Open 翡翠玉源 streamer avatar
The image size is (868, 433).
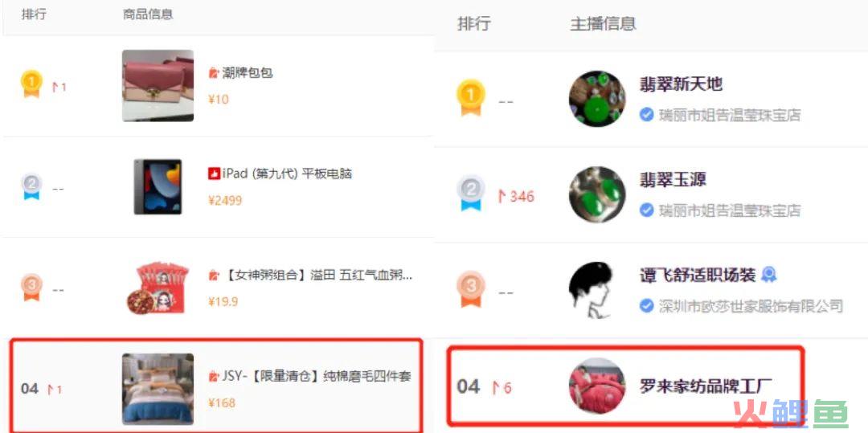597,194
